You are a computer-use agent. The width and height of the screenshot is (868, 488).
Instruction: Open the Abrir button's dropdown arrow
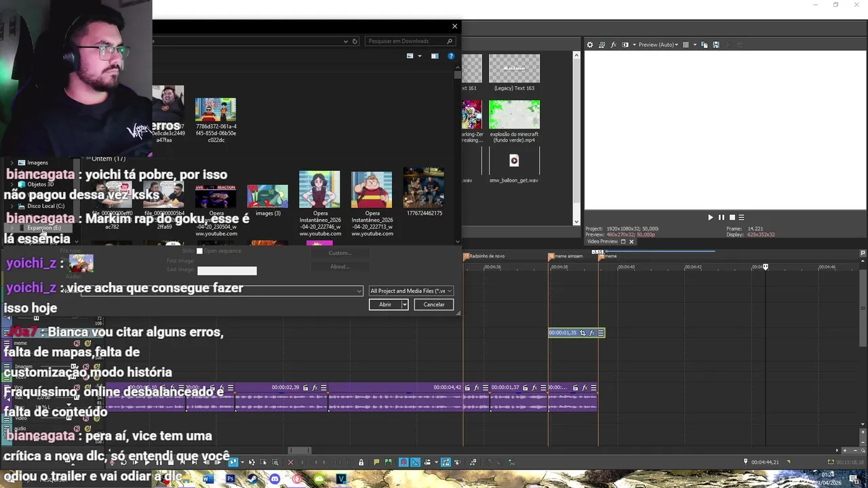(404, 305)
